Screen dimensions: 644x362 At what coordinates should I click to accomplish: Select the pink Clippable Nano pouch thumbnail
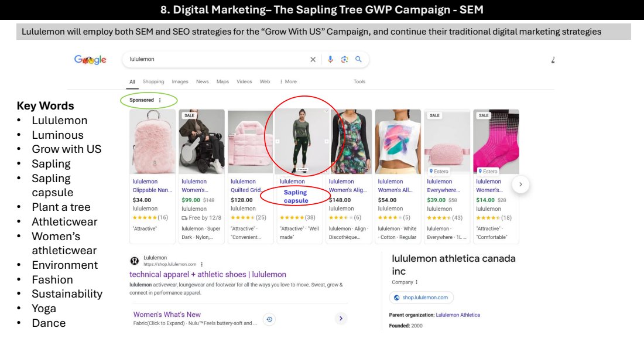click(152, 141)
